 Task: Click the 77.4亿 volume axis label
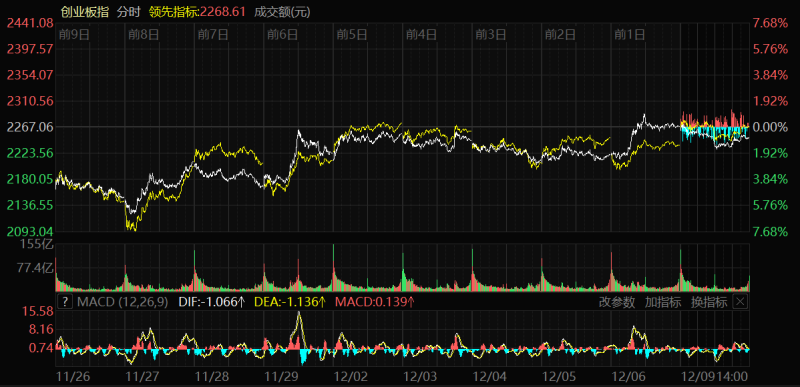point(36,268)
